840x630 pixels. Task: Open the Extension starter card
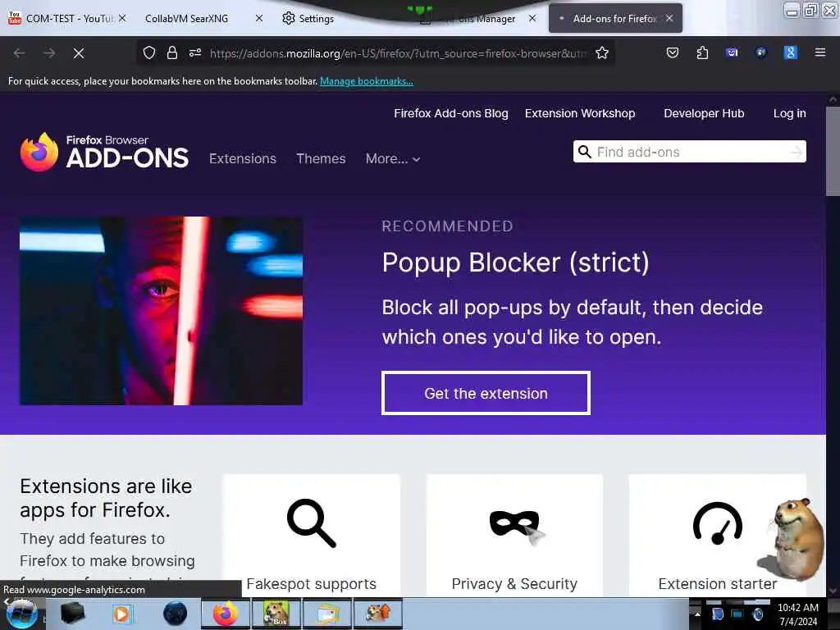pos(717,536)
